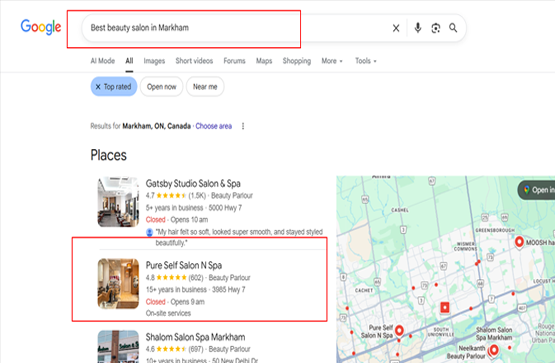Expand the More dropdown

pyautogui.click(x=332, y=61)
